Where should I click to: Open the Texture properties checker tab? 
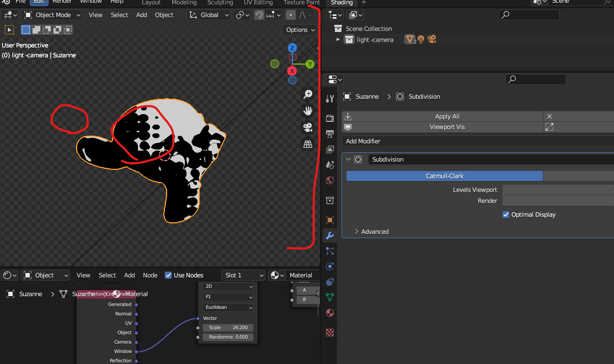[x=330, y=333]
